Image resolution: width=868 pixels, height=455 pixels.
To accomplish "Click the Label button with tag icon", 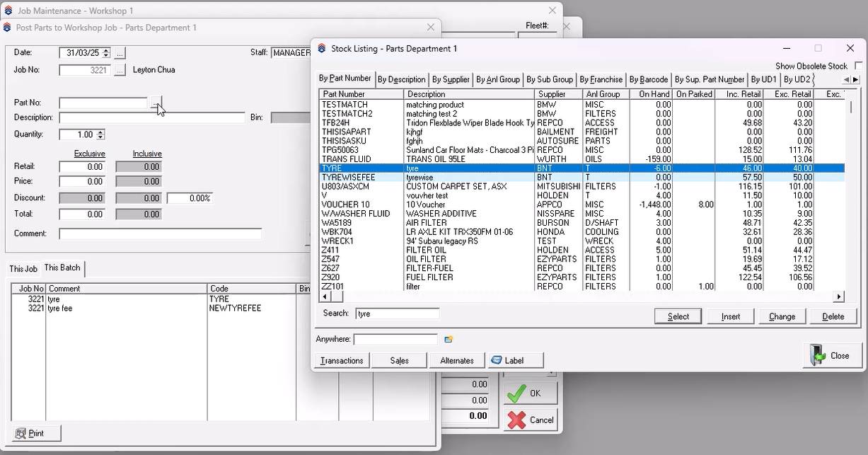I will click(x=515, y=360).
